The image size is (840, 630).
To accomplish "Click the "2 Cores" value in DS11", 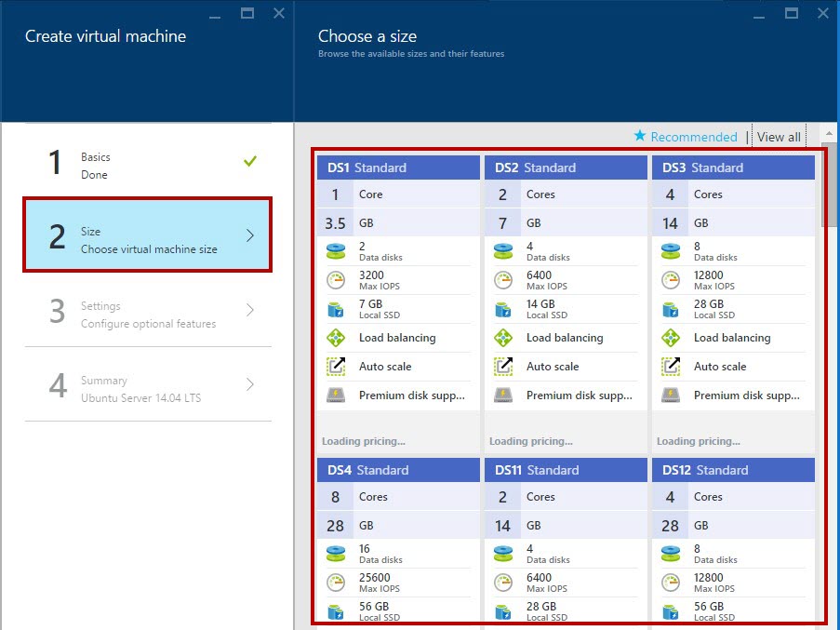I will click(x=566, y=497).
